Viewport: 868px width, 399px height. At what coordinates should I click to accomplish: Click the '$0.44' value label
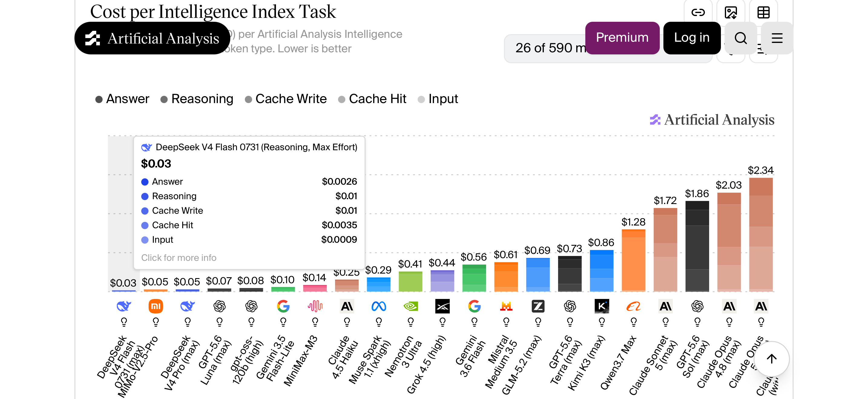click(442, 262)
